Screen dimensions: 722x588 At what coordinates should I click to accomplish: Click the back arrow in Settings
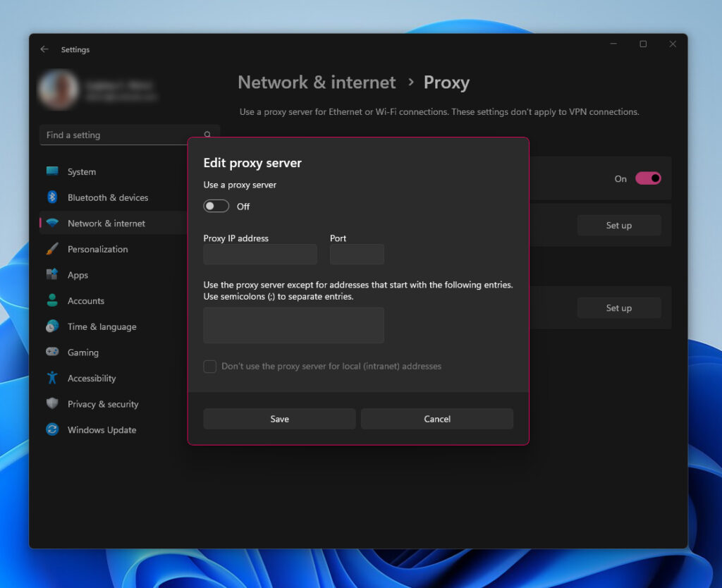point(44,49)
